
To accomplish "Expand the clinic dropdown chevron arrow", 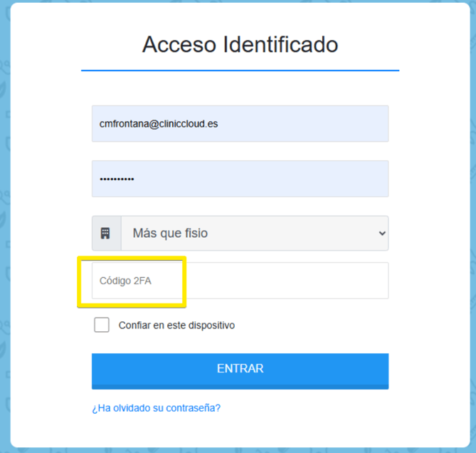I will coord(382,234).
